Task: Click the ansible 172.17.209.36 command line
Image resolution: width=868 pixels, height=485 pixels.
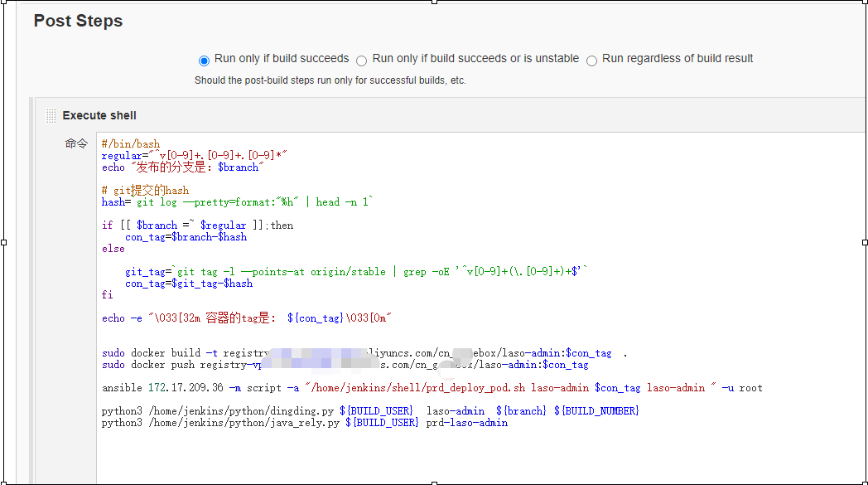Action: coord(432,388)
